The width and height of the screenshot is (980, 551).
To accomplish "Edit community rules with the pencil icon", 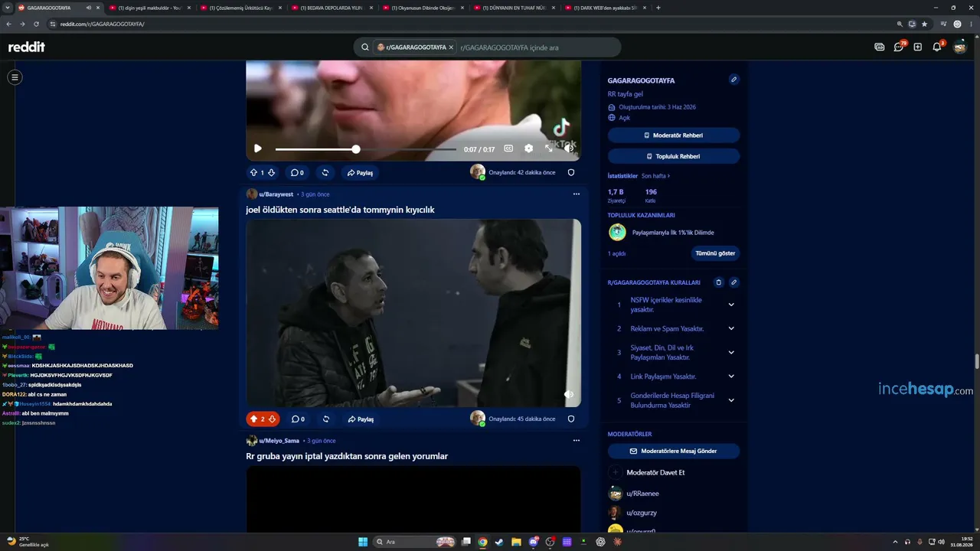I will [x=733, y=282].
